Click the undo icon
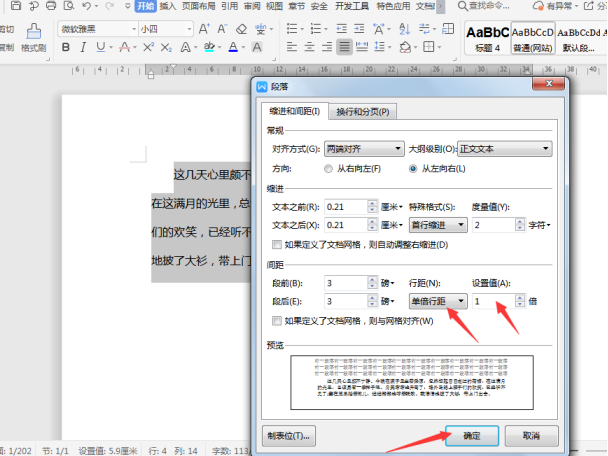Viewport: 608px width, 456px height. tap(86, 6)
